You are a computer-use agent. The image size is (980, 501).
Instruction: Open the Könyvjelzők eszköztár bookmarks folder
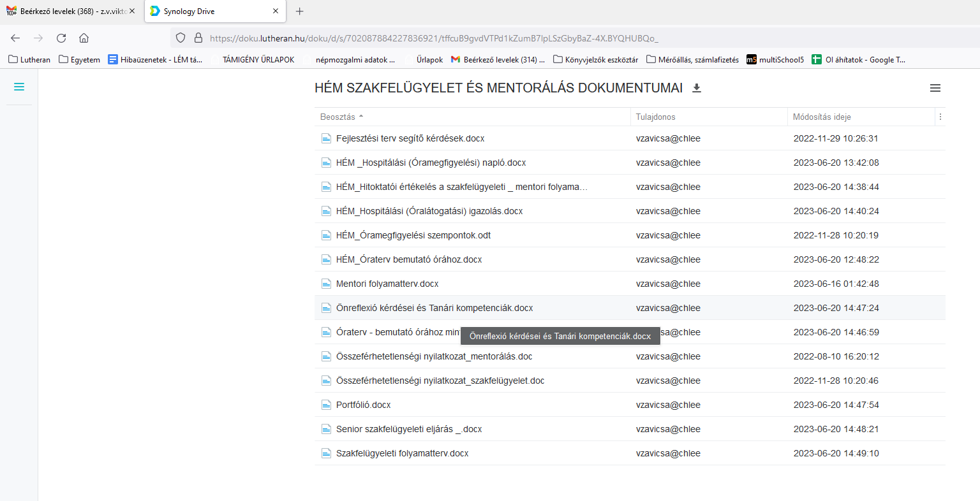point(596,59)
